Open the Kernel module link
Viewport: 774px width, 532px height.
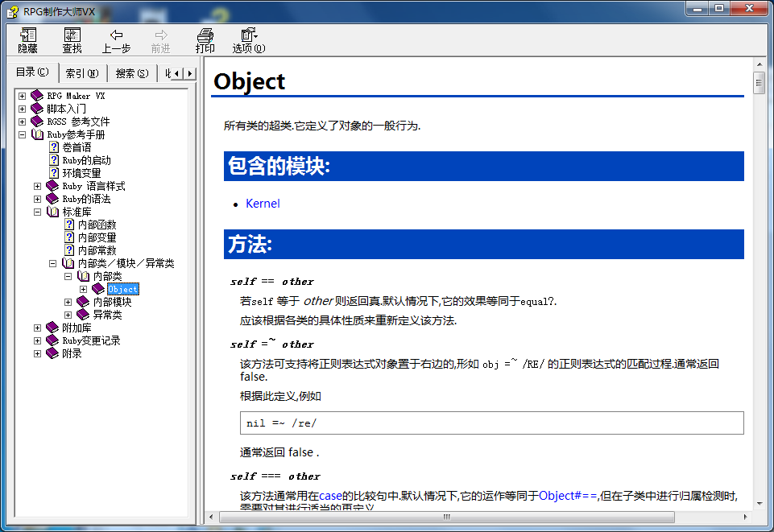pos(263,204)
